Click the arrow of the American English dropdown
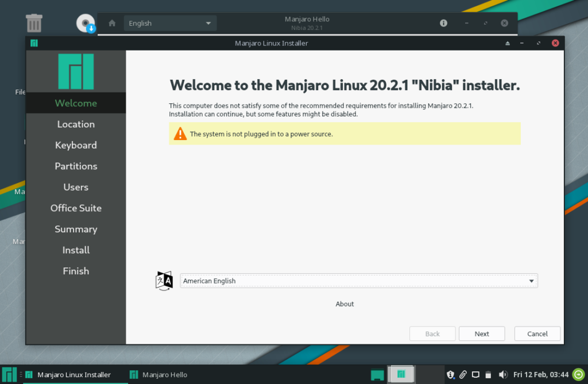Viewport: 588px width, 384px height. 531,281
